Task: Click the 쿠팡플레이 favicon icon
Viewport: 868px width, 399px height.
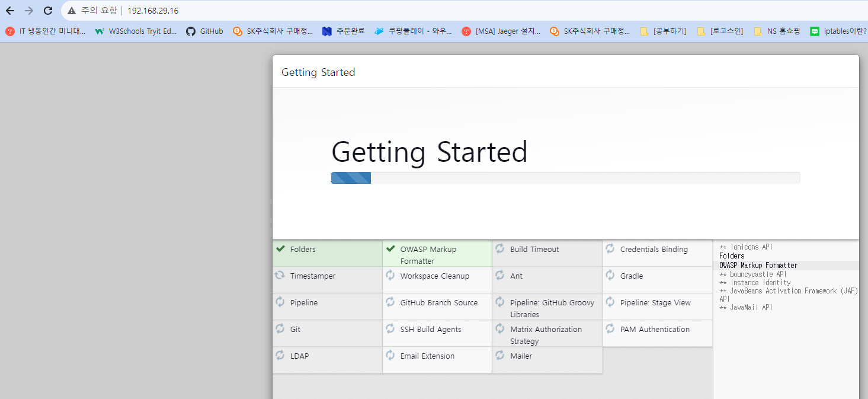Action: [x=379, y=31]
